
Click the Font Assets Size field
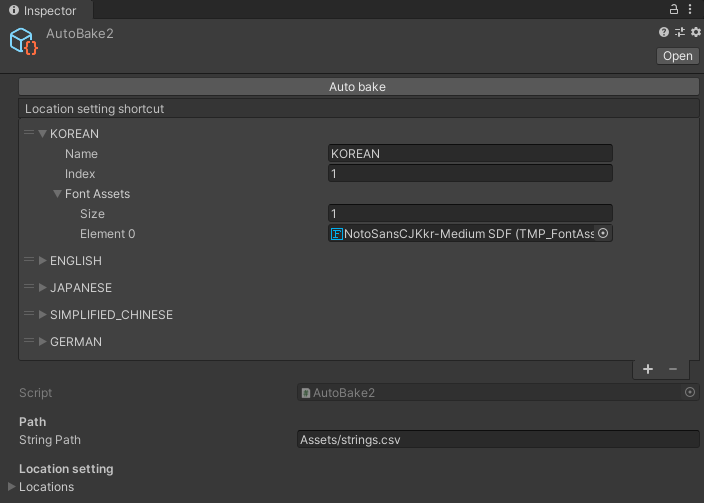pyautogui.click(x=470, y=213)
